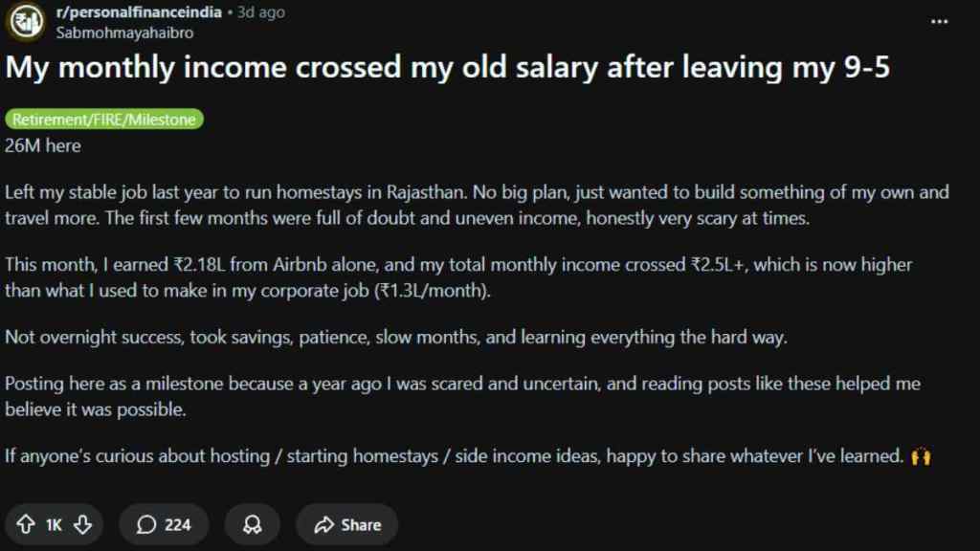Open the post title about leaving 9-5
The image size is (980, 551).
coord(448,70)
